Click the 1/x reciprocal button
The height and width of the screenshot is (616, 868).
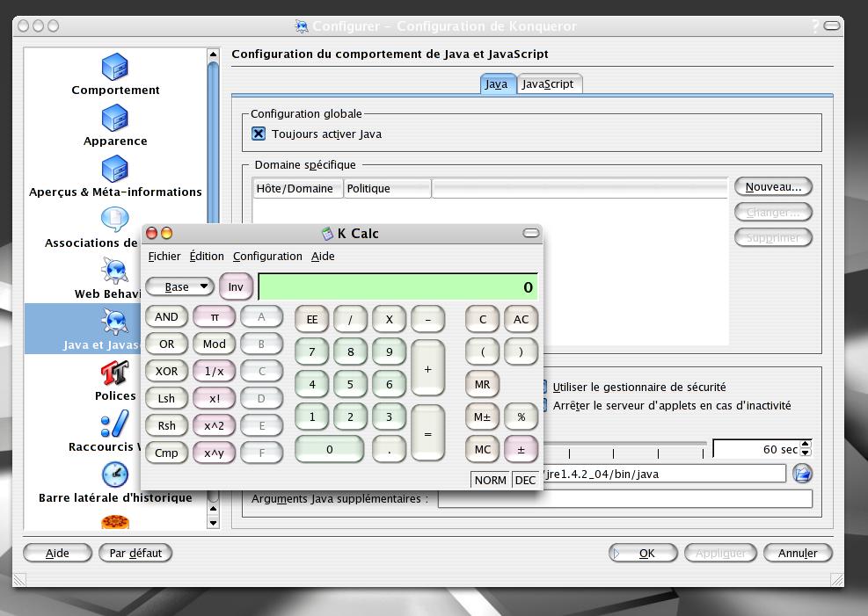215,371
